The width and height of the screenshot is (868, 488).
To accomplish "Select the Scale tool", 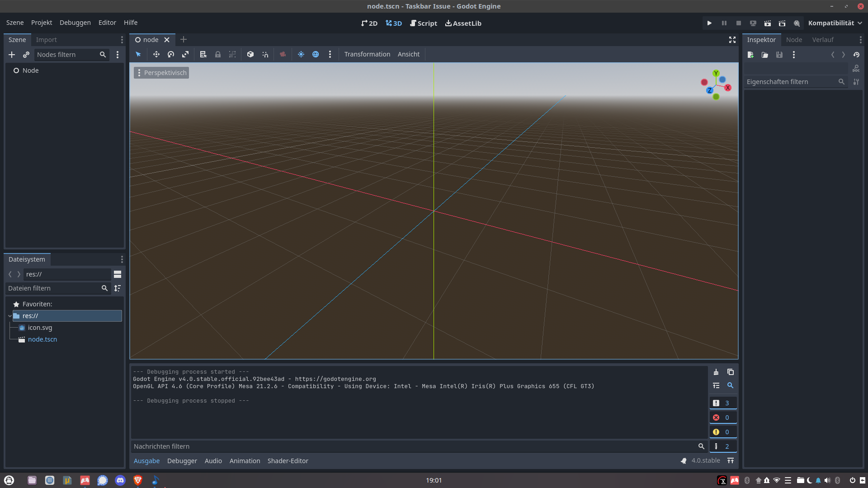I will [185, 54].
